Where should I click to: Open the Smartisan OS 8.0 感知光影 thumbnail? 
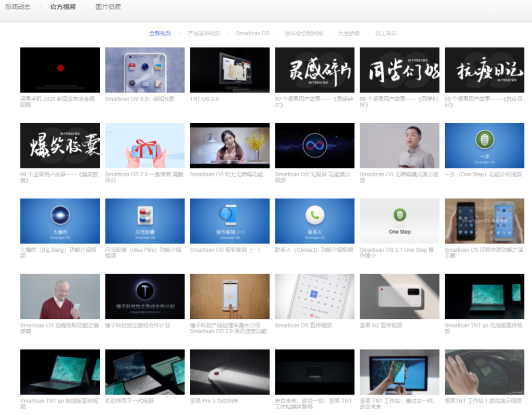click(x=145, y=70)
